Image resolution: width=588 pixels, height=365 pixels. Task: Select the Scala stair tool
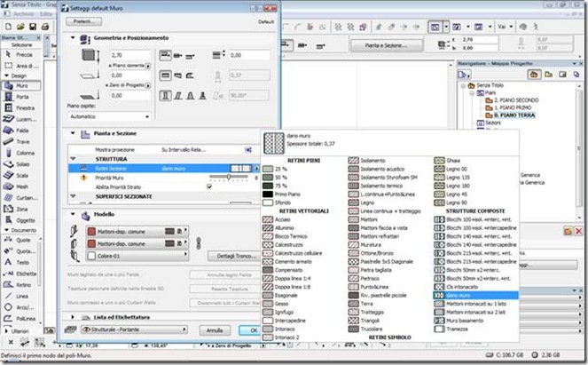(x=20, y=176)
